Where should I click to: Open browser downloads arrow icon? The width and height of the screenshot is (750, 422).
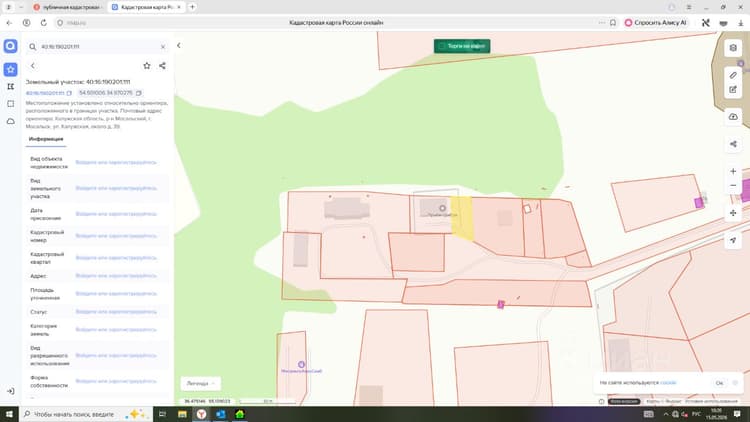740,22
